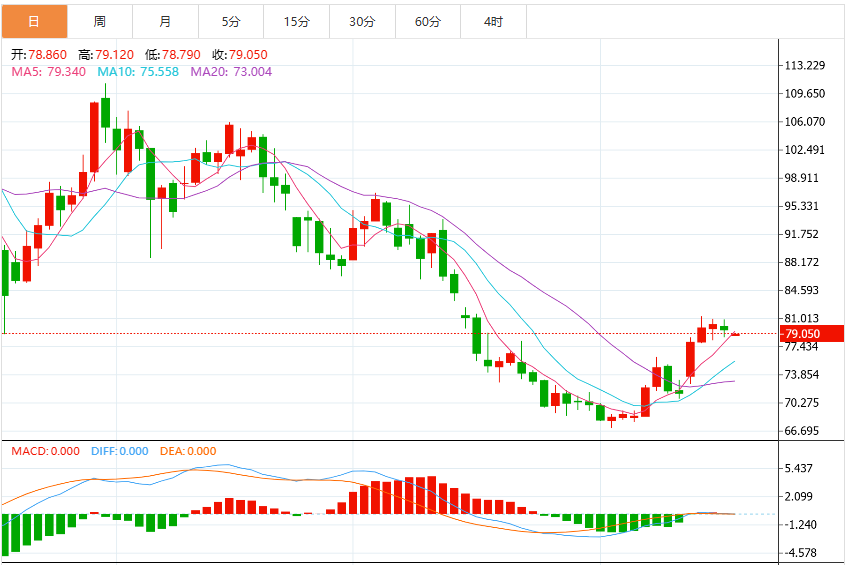Click the 开 opening price value 78.860

pos(48,54)
